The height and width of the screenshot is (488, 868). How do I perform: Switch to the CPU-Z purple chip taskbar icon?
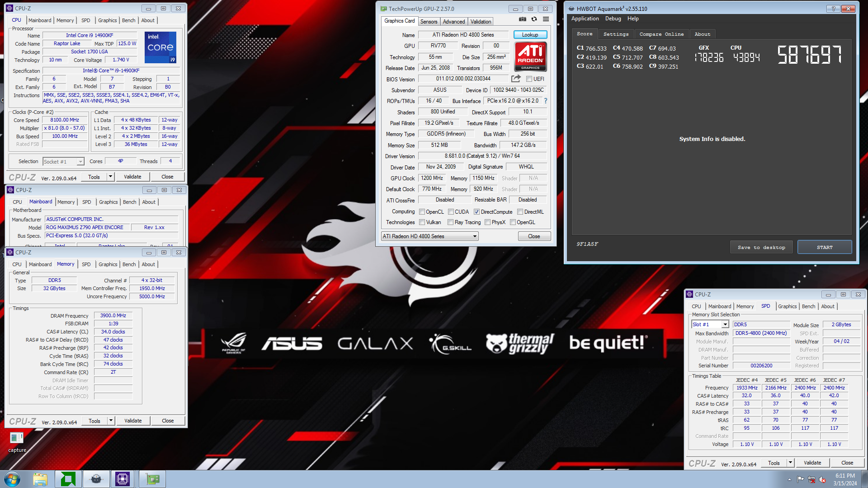point(123,479)
